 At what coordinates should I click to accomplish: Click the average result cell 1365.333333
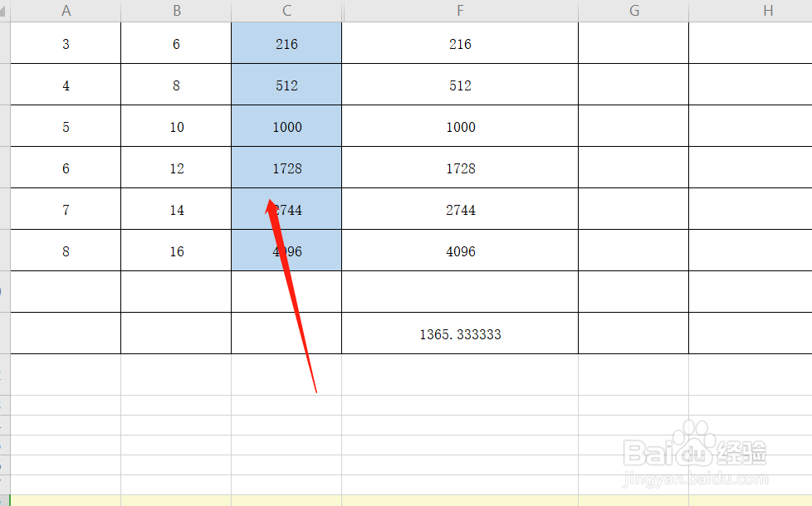[460, 333]
